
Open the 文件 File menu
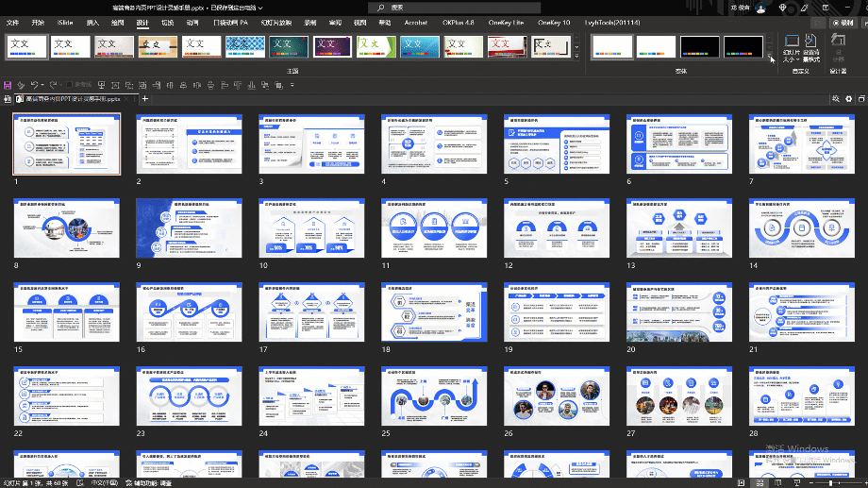tap(12, 23)
